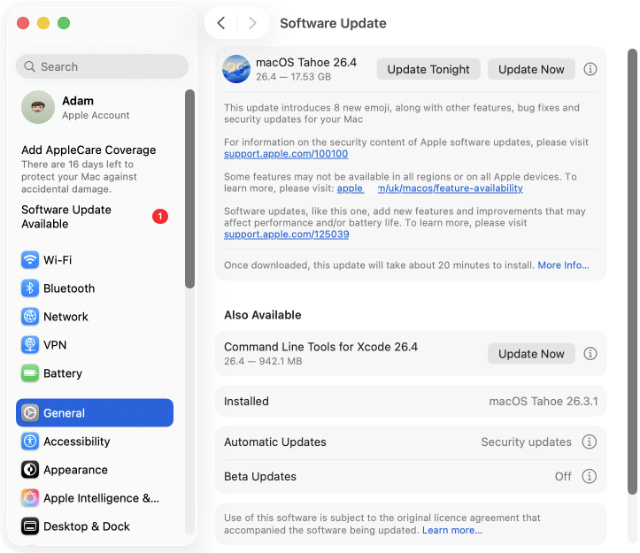Click the General gear icon
This screenshot has width=640, height=553.
30,413
